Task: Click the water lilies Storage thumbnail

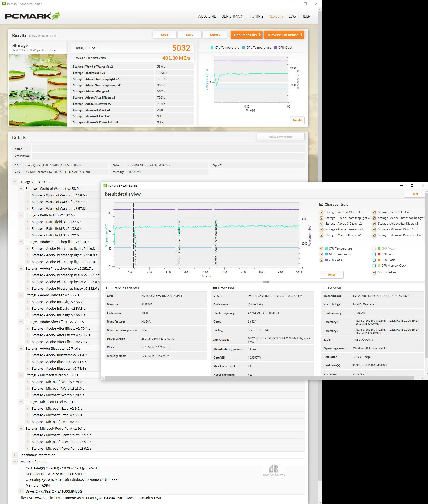Action: tap(38, 90)
